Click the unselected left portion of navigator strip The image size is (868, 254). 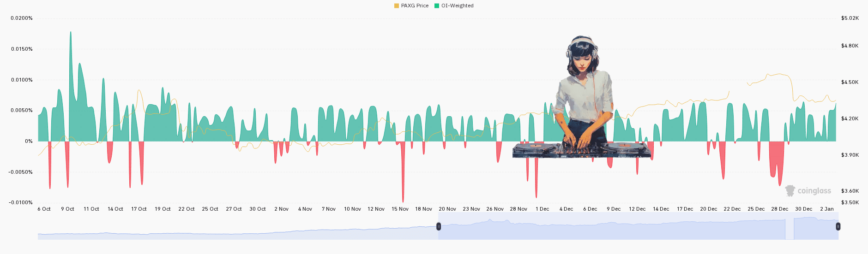click(238, 226)
